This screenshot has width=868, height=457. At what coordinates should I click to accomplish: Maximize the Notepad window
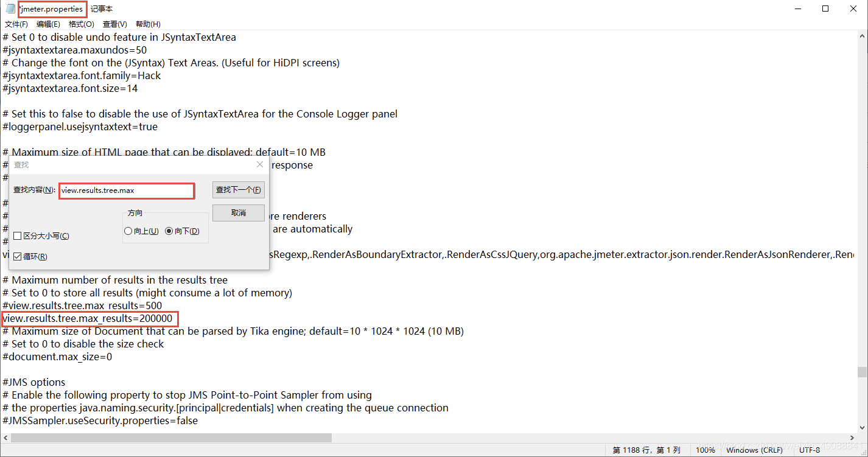tap(825, 9)
